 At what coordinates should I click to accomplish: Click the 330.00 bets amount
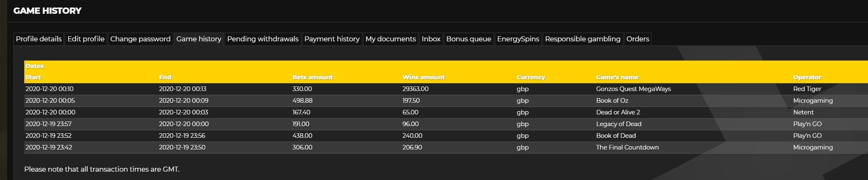pos(302,89)
